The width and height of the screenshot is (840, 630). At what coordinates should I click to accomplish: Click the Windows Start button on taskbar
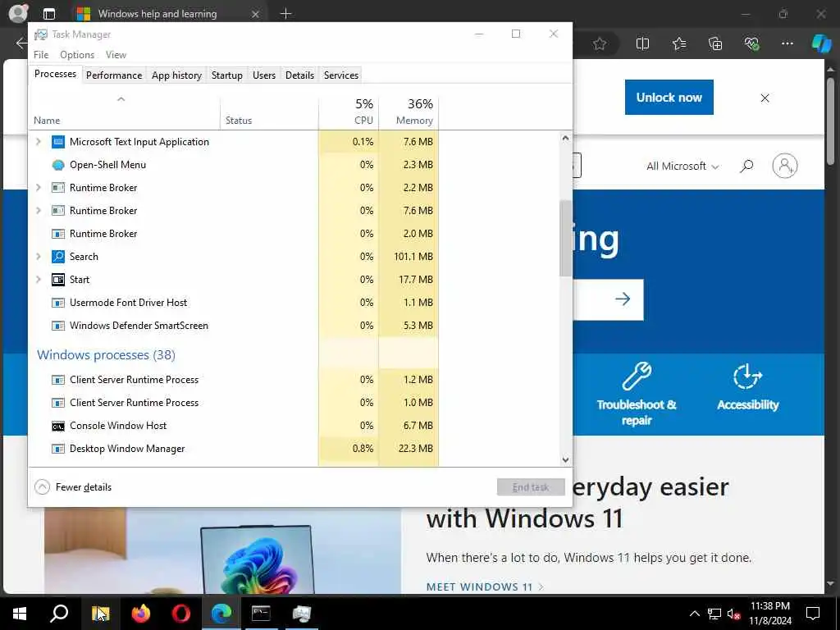20,614
